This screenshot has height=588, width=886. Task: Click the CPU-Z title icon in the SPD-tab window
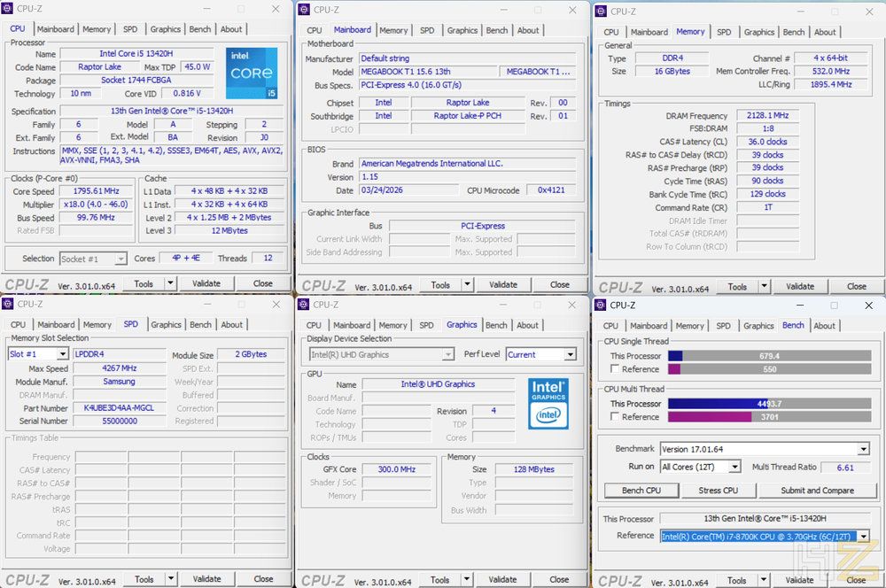[x=7, y=304]
